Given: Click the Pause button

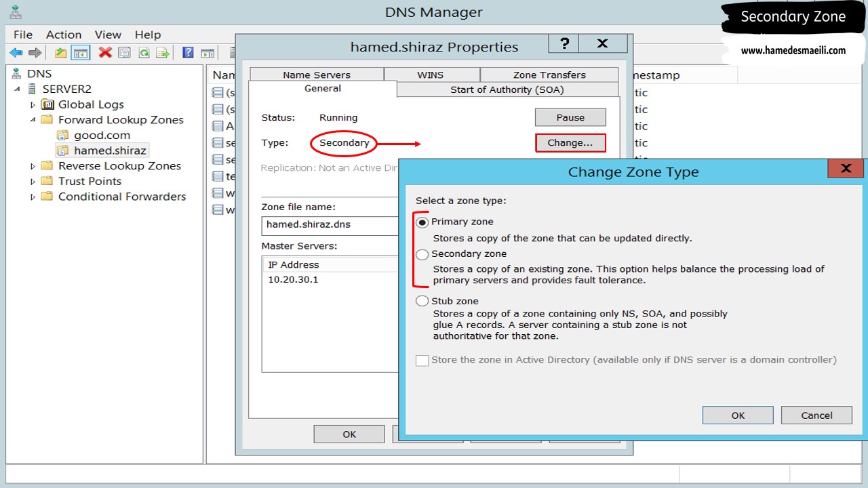Looking at the screenshot, I should point(570,117).
